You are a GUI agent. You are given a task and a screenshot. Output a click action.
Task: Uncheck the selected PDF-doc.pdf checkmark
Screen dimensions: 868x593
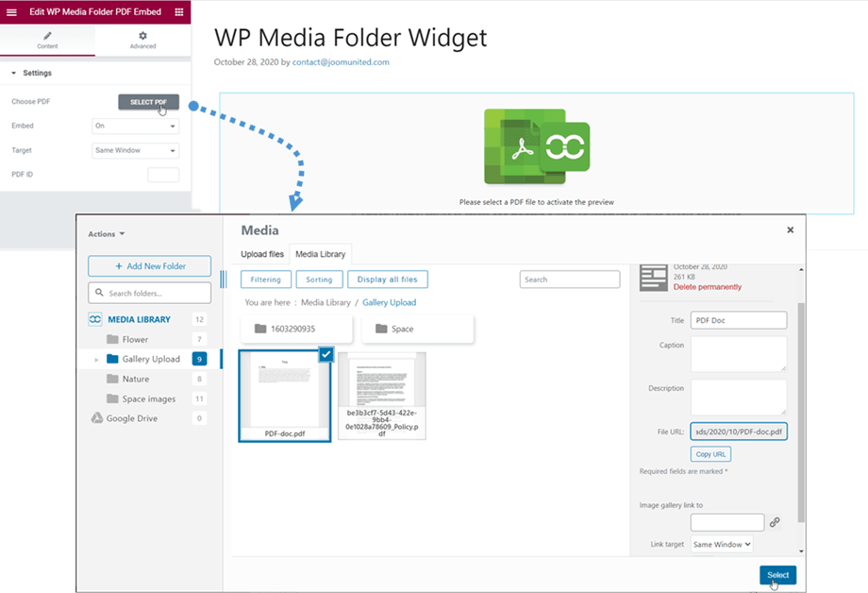[325, 354]
